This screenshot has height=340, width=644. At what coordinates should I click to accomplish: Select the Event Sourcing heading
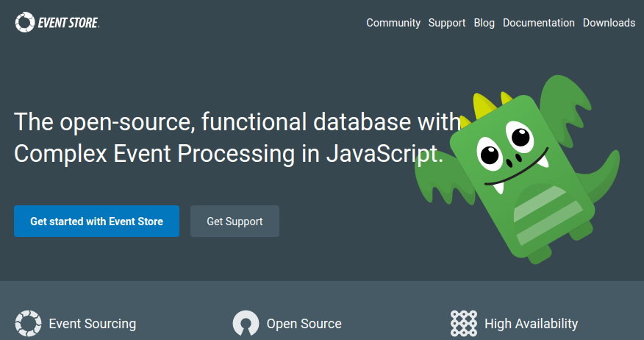93,323
